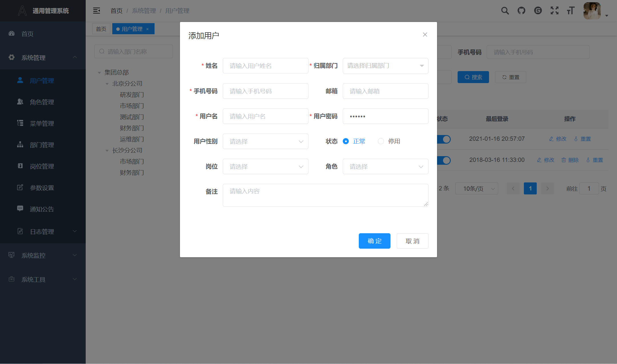The width and height of the screenshot is (617, 364).
Task: Open the 归属部门 dropdown
Action: (385, 66)
